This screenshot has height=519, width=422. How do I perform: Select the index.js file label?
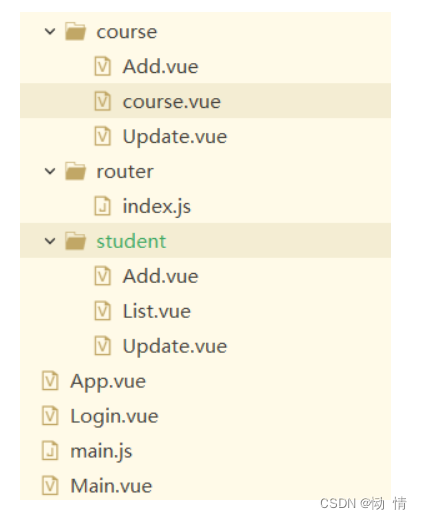tap(157, 207)
